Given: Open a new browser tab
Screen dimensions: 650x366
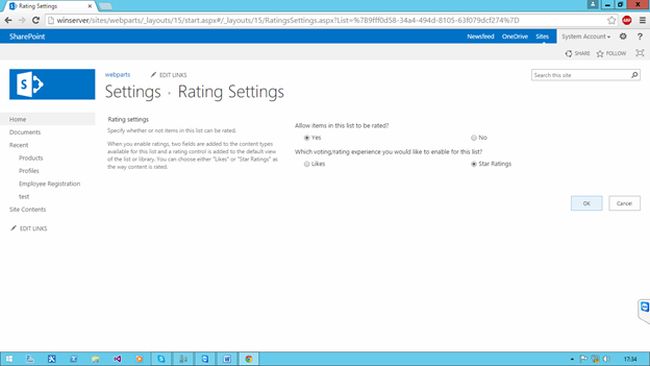Looking at the screenshot, I should pyautogui.click(x=105, y=6).
